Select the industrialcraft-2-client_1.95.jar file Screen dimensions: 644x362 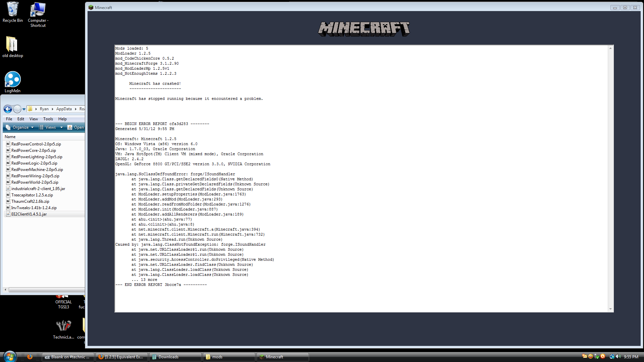coord(38,189)
